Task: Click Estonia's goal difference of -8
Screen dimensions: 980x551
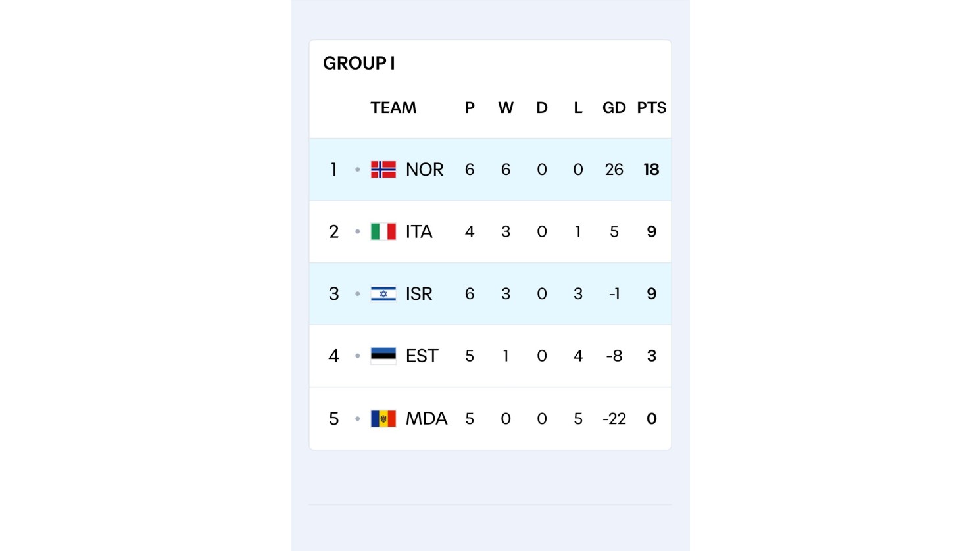Action: [614, 356]
